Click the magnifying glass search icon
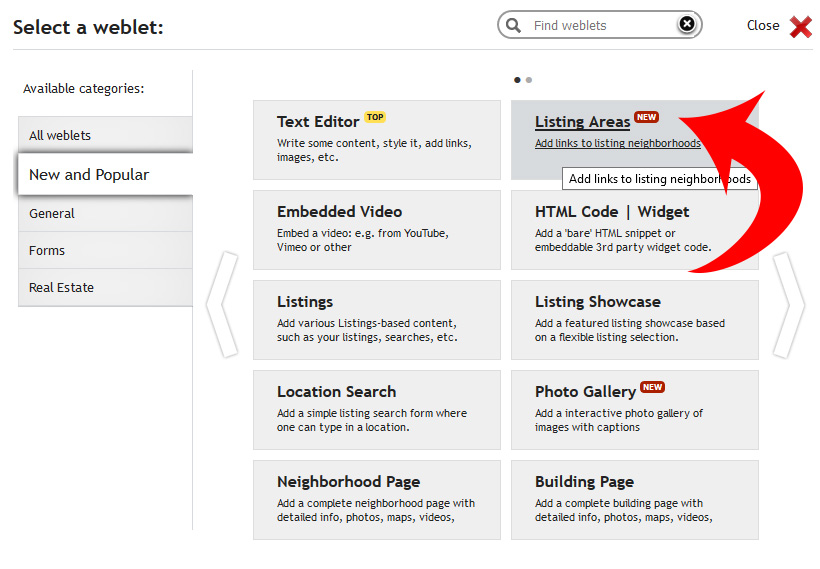Viewport: 820px width, 569px height. click(x=513, y=25)
